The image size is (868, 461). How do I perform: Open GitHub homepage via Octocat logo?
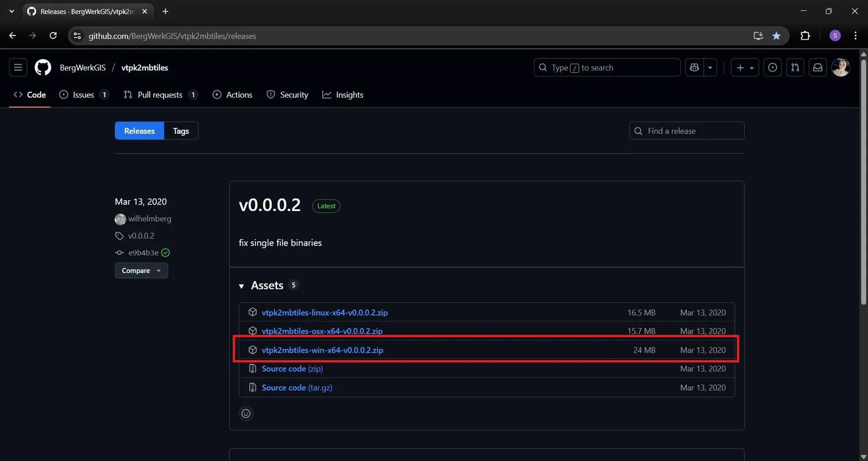43,67
